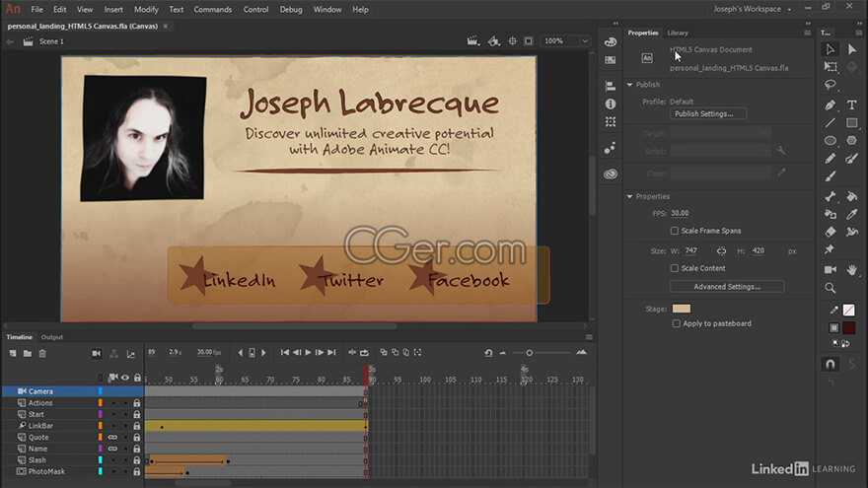The image size is (868, 488).
Task: Select the Paint Bucket tool
Action: 852,196
